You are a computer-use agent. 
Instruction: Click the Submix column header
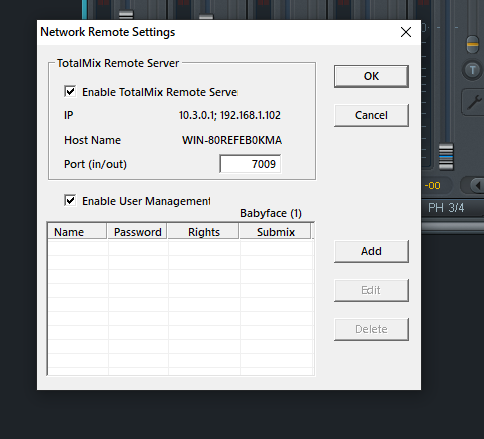(275, 231)
